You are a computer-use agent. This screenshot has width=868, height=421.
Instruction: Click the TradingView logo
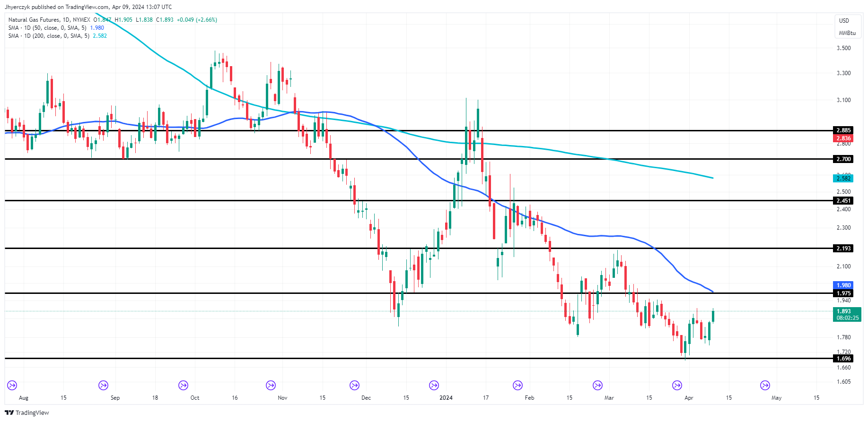pyautogui.click(x=27, y=412)
